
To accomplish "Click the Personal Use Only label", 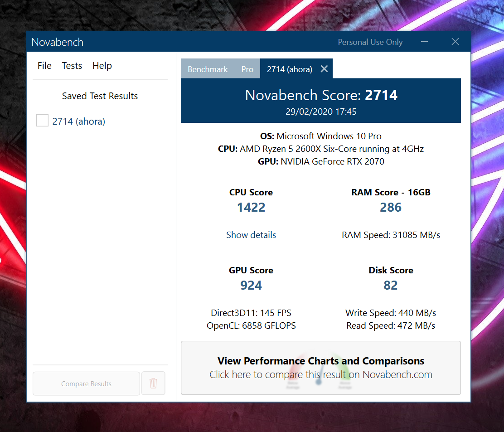I will click(x=370, y=42).
